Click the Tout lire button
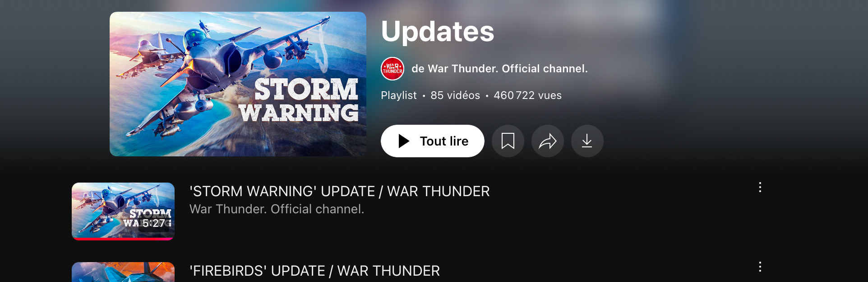Image resolution: width=868 pixels, height=282 pixels. (x=433, y=141)
